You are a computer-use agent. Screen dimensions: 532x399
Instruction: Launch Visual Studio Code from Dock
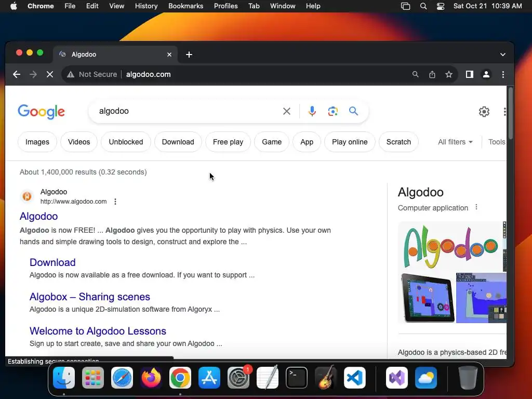pyautogui.click(x=354, y=378)
